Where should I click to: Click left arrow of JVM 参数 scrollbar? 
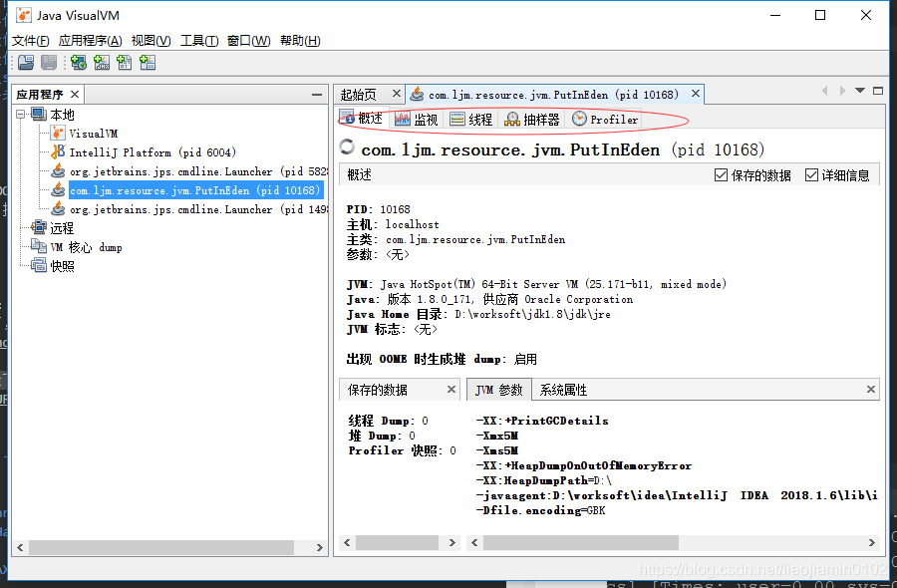click(x=474, y=542)
